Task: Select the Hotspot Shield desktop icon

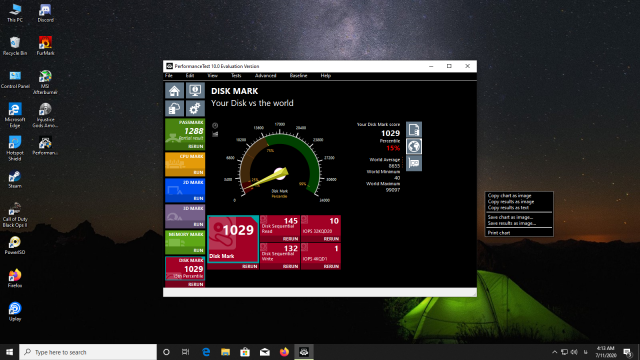Action: pyautogui.click(x=15, y=149)
